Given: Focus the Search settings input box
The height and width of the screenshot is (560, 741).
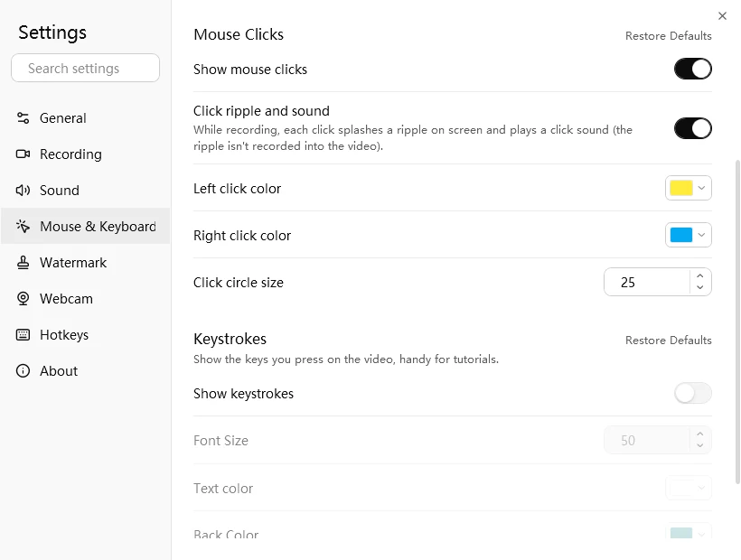Looking at the screenshot, I should click(86, 68).
